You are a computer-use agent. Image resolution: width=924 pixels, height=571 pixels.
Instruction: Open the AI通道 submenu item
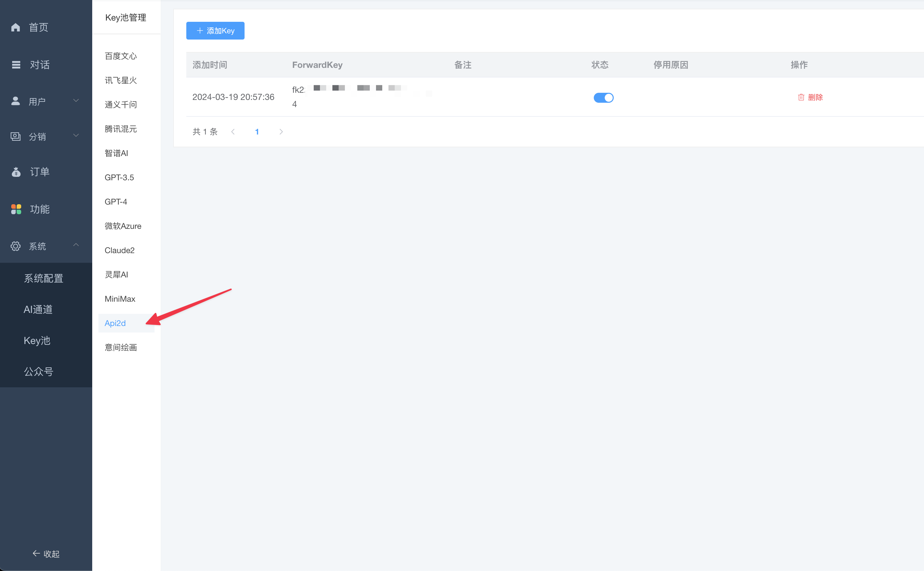[38, 310]
